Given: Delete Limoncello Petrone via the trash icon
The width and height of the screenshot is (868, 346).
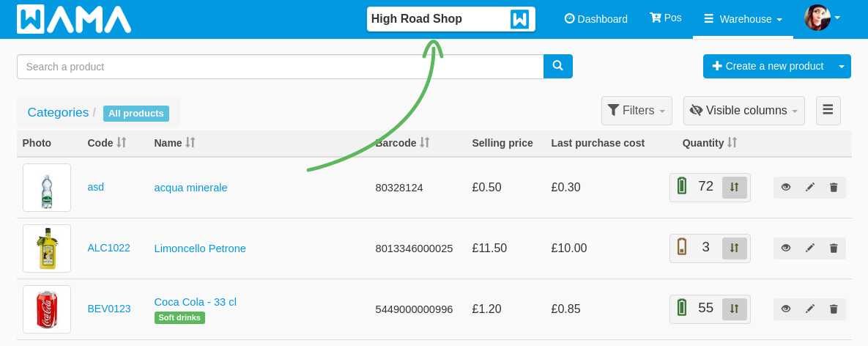Looking at the screenshot, I should pos(834,249).
